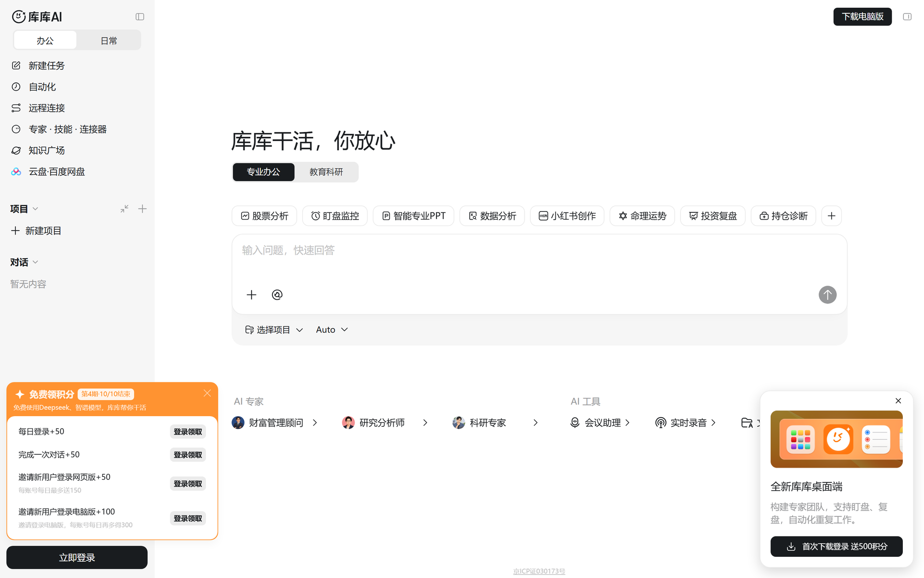924x578 pixels.
Task: Switch mode to 办公
Action: point(45,40)
